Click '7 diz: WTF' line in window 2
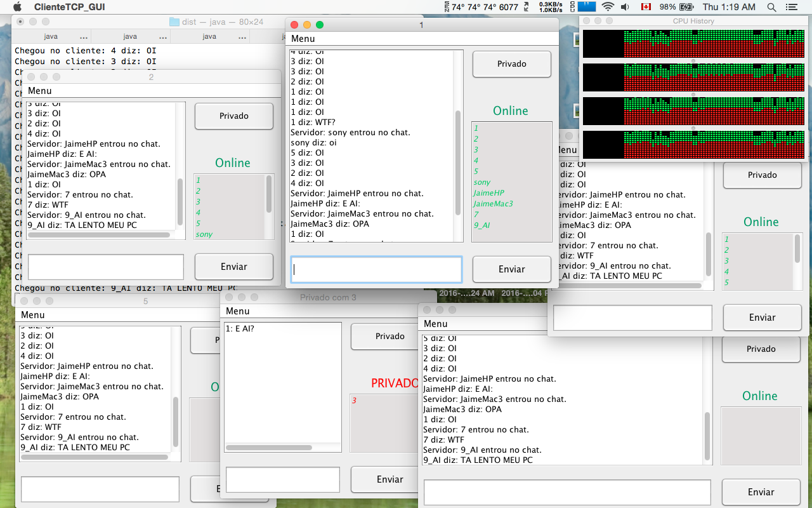Viewport: 812px width, 508px height. (x=48, y=204)
